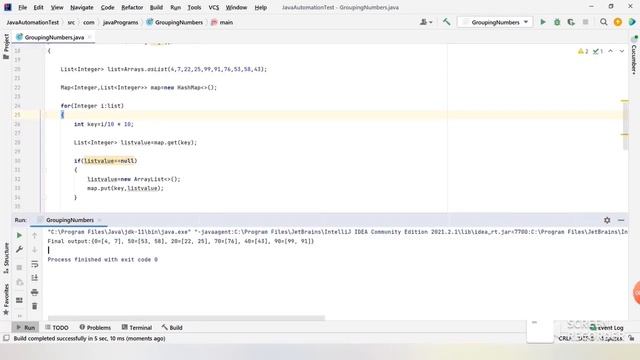This screenshot has height=360, width=640.
Task: Open the Cucumber side panel
Action: (634, 55)
